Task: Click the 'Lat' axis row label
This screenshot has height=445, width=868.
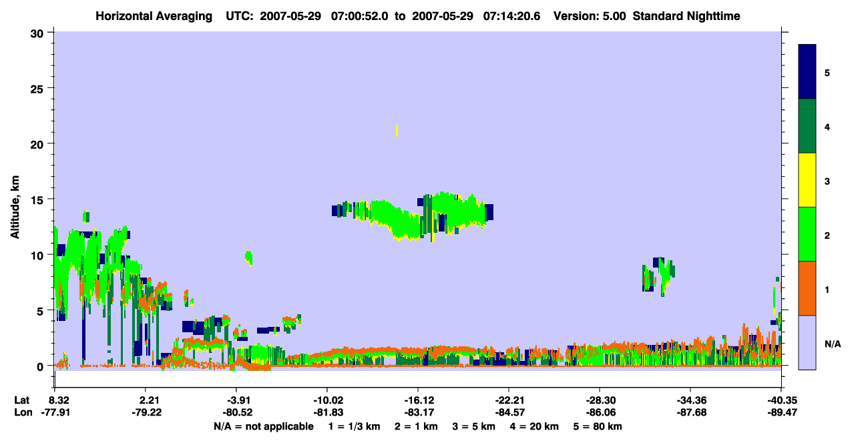Action: point(21,400)
